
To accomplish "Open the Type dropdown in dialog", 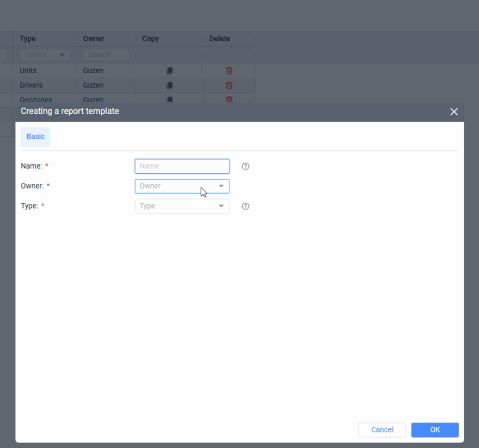I will (x=182, y=206).
